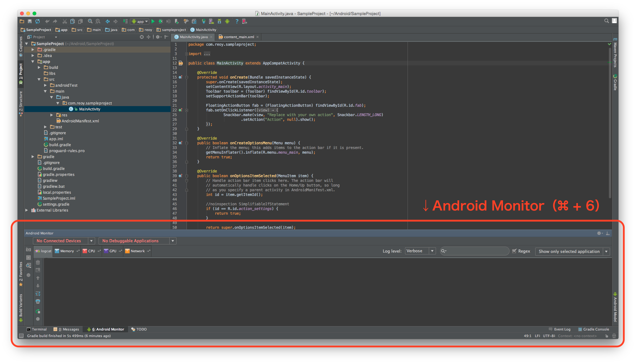Clear logcat with the trash icon

[x=38, y=262]
